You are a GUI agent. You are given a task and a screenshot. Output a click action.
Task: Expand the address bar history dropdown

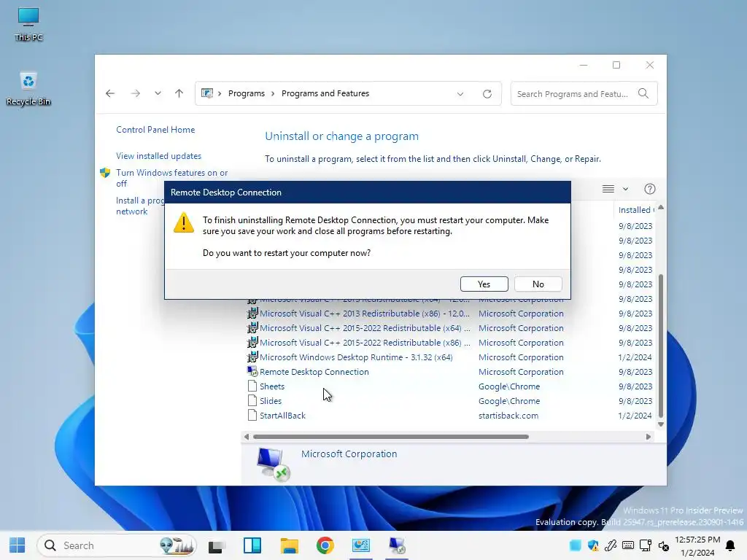point(460,94)
